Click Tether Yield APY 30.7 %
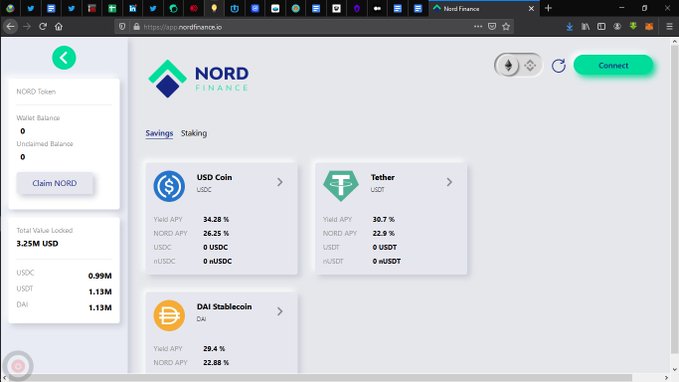Image resolution: width=679 pixels, height=382 pixels. [383, 219]
